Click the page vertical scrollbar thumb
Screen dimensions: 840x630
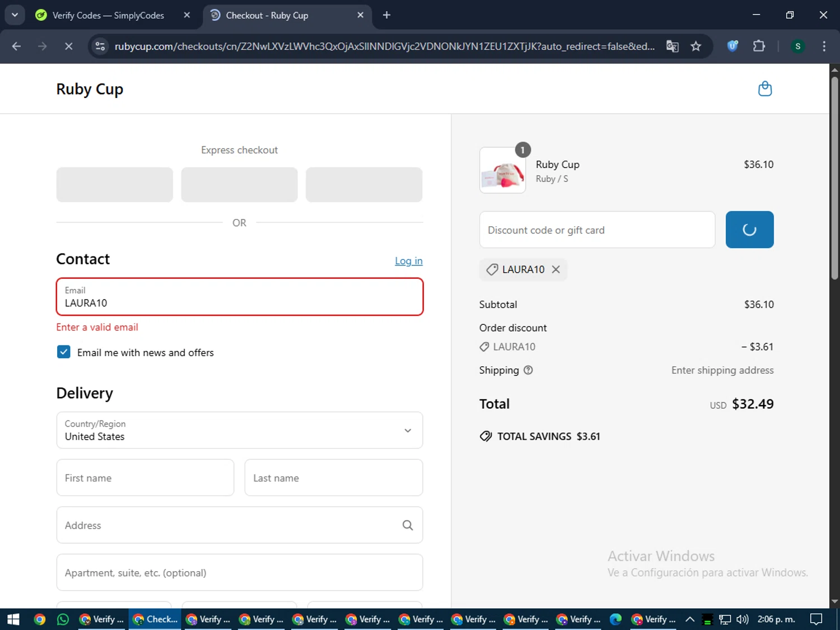(x=834, y=178)
